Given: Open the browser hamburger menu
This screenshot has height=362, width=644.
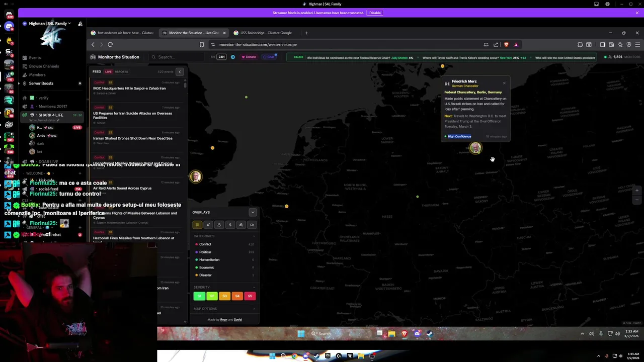Looking at the screenshot, I should point(637,45).
